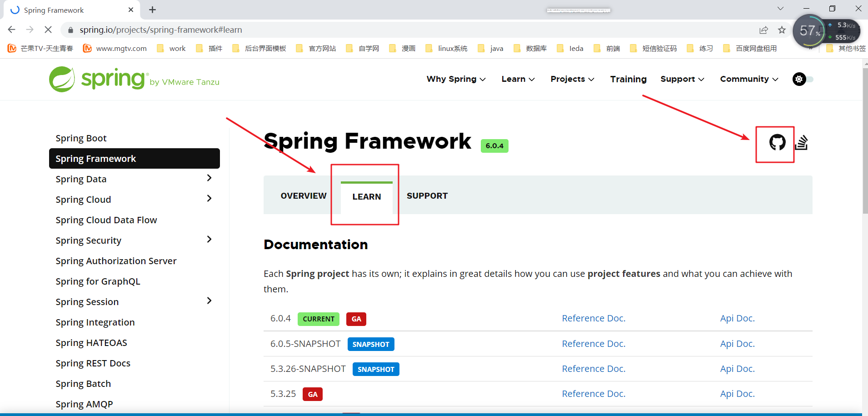
Task: Open a new browser tab
Action: [153, 10]
